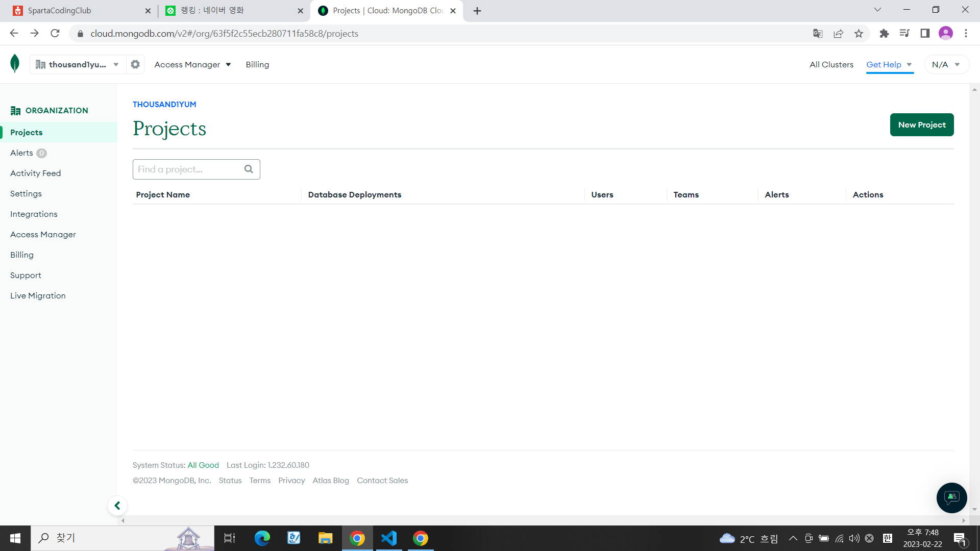This screenshot has height=551, width=980.
Task: Click the Teams column header
Action: pos(686,195)
